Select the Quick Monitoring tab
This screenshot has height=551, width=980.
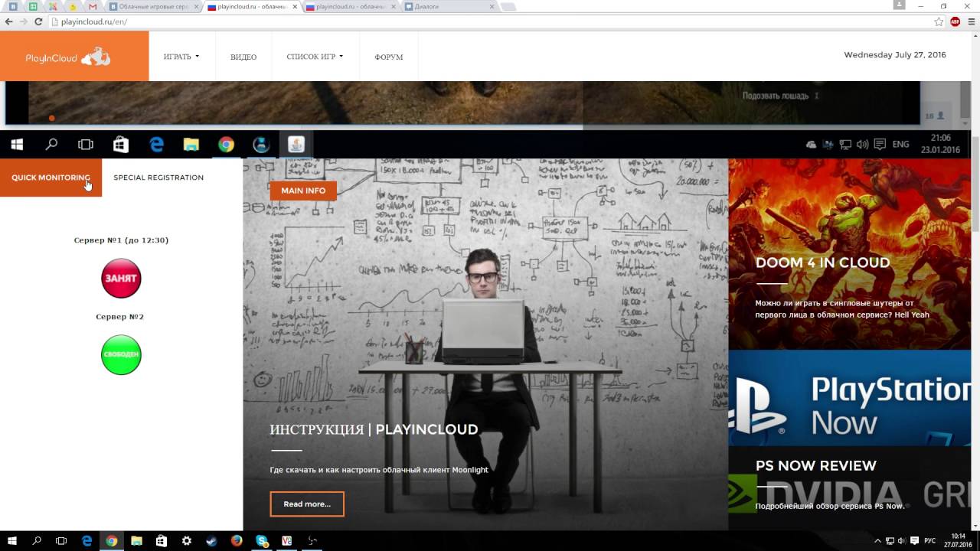point(51,178)
